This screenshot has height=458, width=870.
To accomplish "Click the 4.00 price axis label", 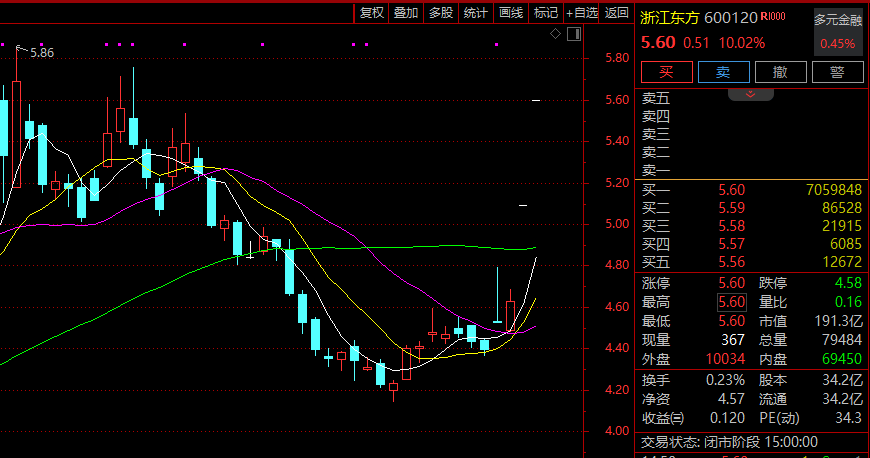I will click(617, 431).
